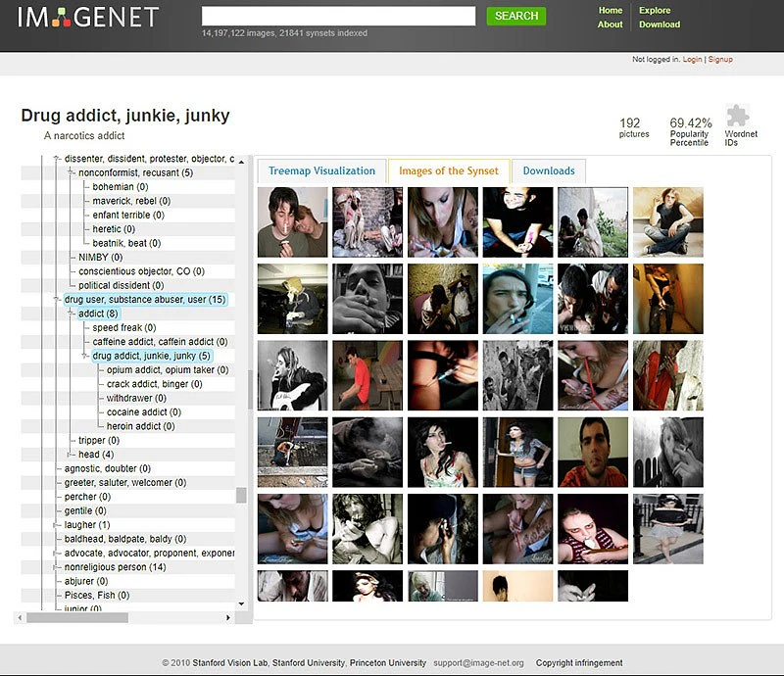Screen dimensions: 784x676
Task: Select the agnostic, doubter (0) item
Action: [x=108, y=468]
